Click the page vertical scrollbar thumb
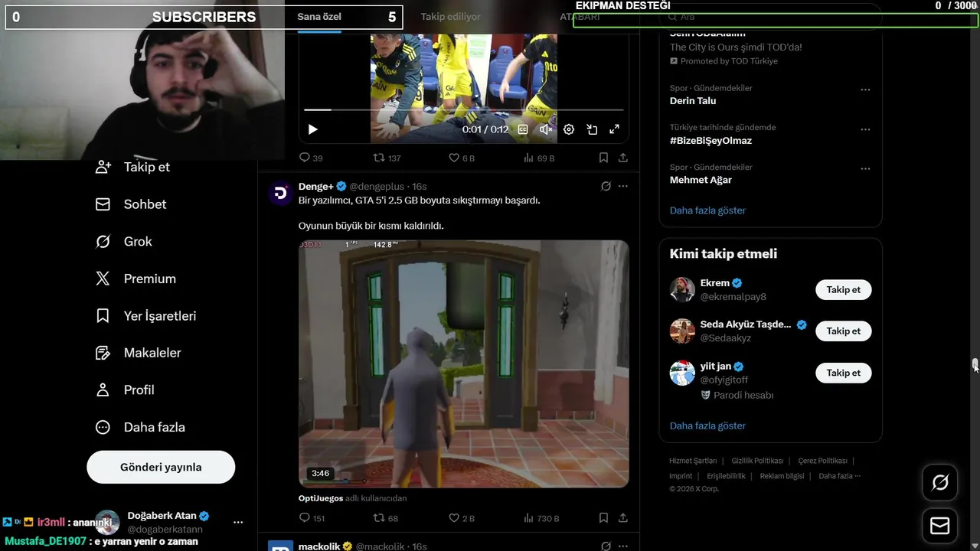This screenshot has width=980, height=551. (x=975, y=364)
